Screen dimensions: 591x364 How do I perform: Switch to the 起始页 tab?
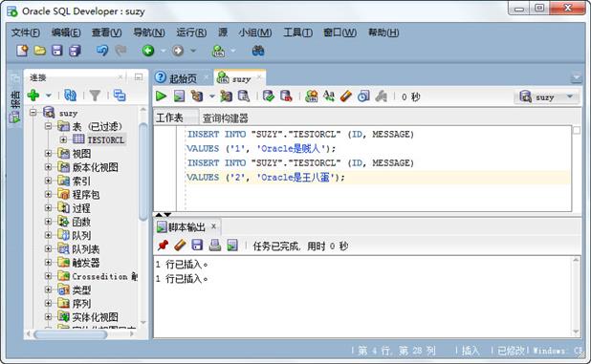tap(183, 78)
